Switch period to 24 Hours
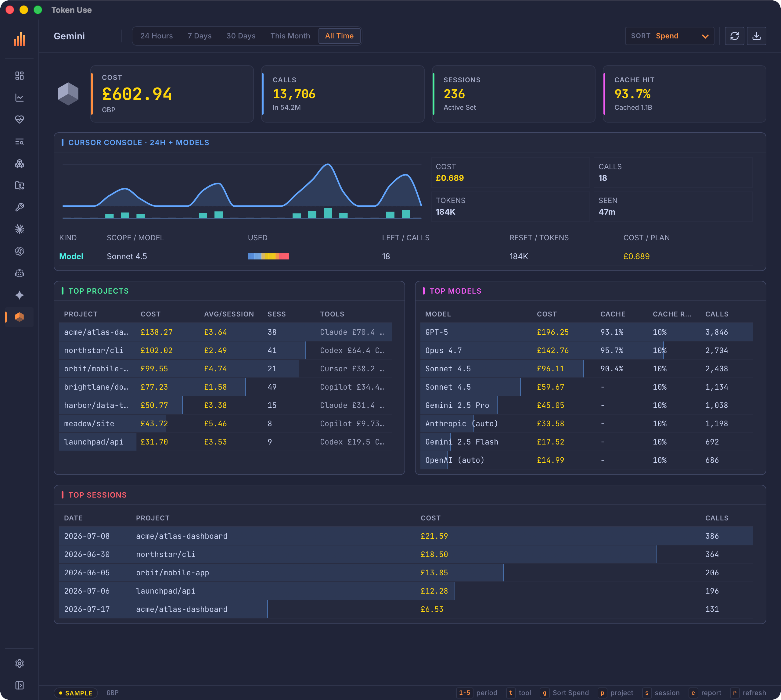Image resolution: width=781 pixels, height=700 pixels. point(156,36)
